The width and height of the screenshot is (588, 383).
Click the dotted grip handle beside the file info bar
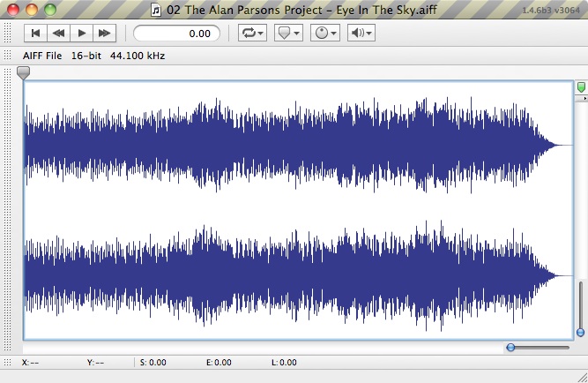[x=7, y=56]
